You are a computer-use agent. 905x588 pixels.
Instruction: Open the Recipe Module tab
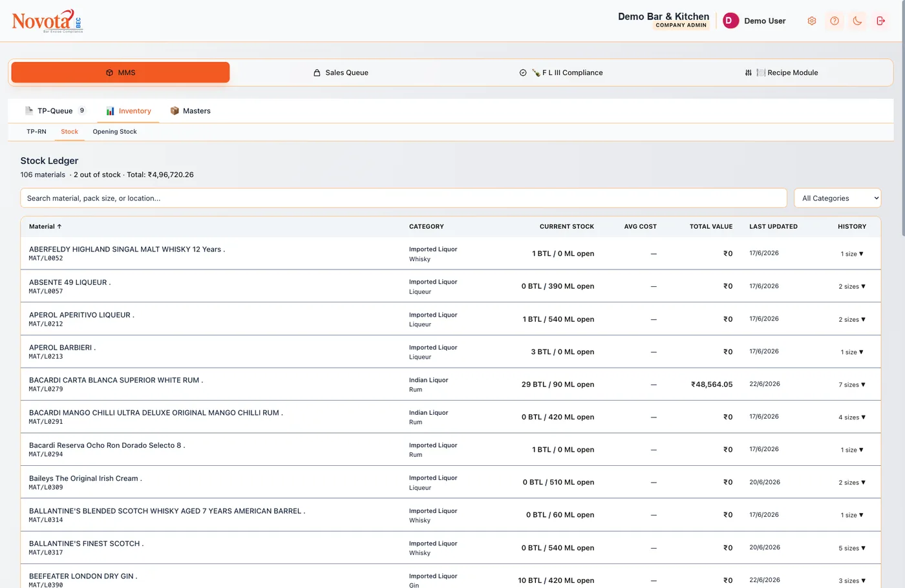tap(782, 72)
